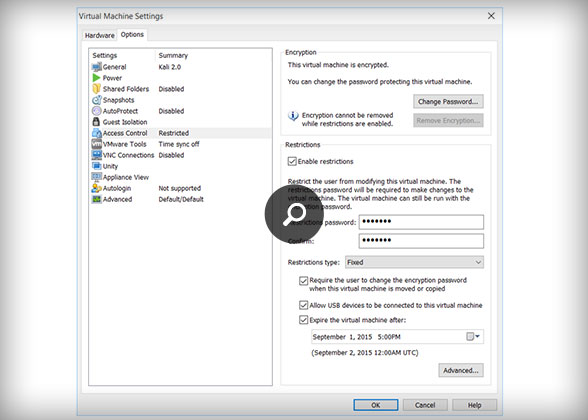Click the 'Kali 2.0' summary value
Screen dimensions: 588x420
[x=170, y=67]
